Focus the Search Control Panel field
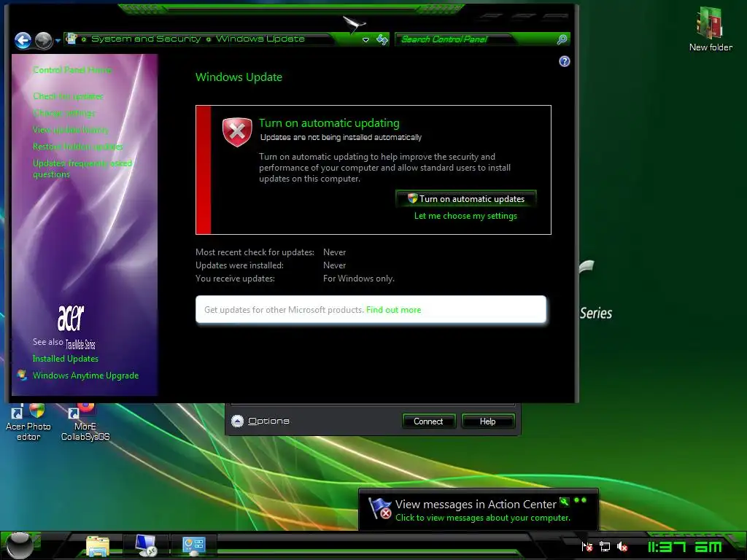Viewport: 747px width, 560px height. [476, 39]
